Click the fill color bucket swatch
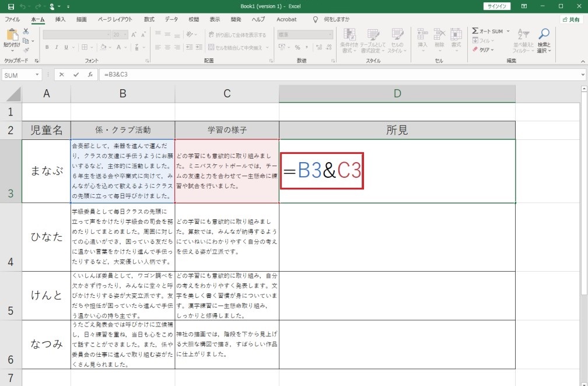The width and height of the screenshot is (588, 386). pyautogui.click(x=103, y=47)
